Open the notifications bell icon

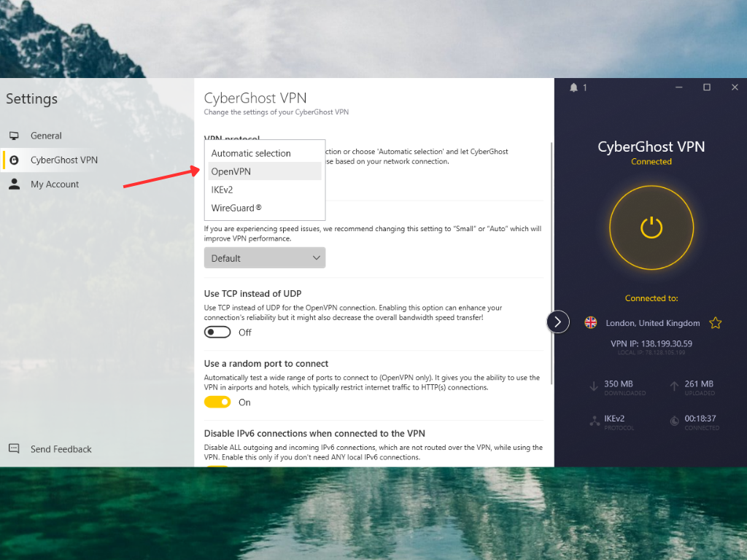click(x=573, y=87)
